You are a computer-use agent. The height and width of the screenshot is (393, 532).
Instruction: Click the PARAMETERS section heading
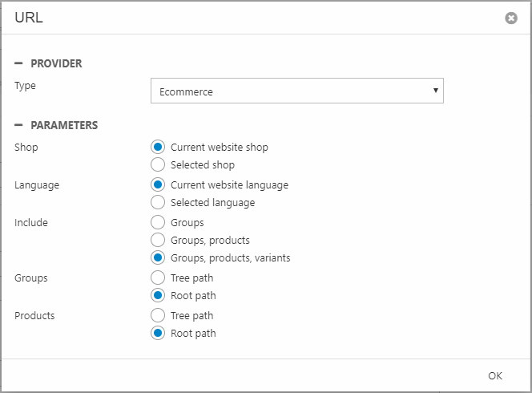coord(64,126)
